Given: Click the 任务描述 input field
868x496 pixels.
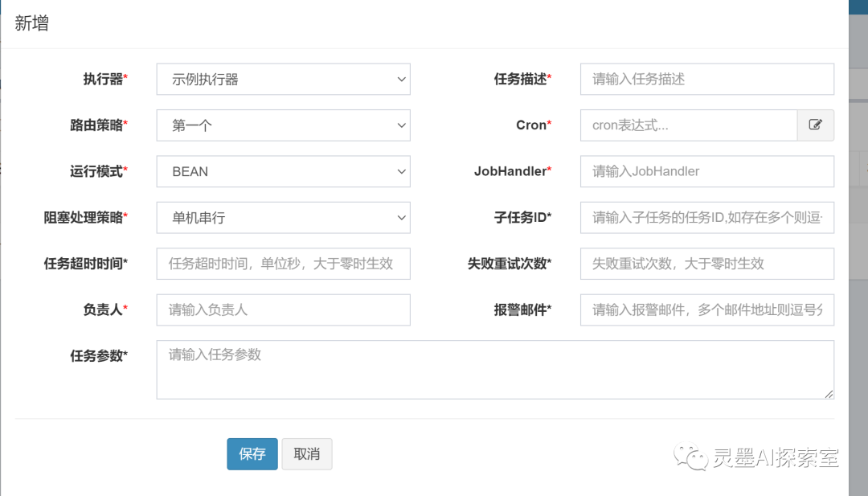Looking at the screenshot, I should 706,80.
